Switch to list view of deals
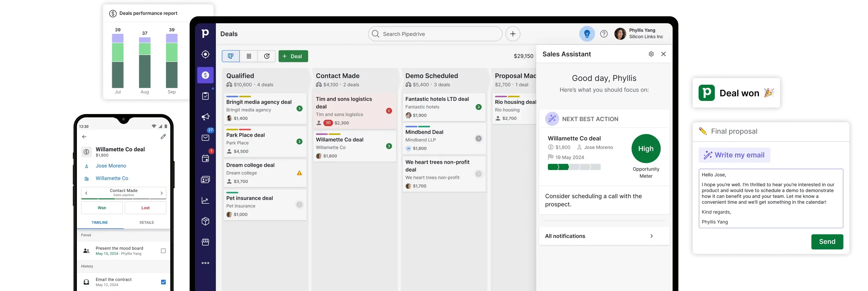The height and width of the screenshot is (291, 868). [x=249, y=56]
